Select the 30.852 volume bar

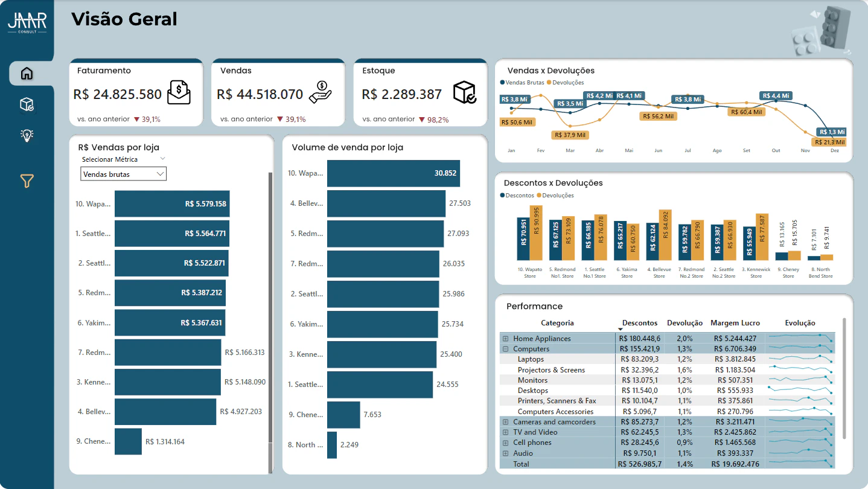[x=394, y=173]
